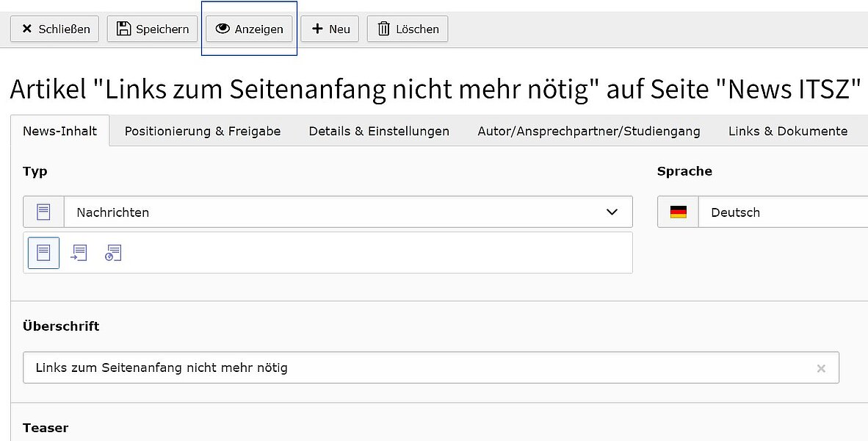868x441 pixels.
Task: Create a new record with Neu
Action: pyautogui.click(x=330, y=29)
